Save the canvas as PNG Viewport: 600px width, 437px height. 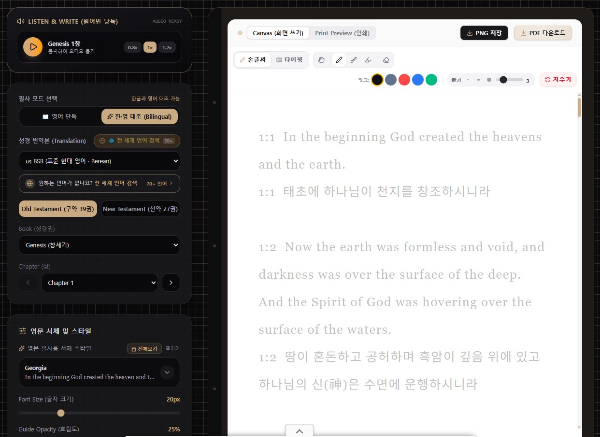pyautogui.click(x=484, y=33)
